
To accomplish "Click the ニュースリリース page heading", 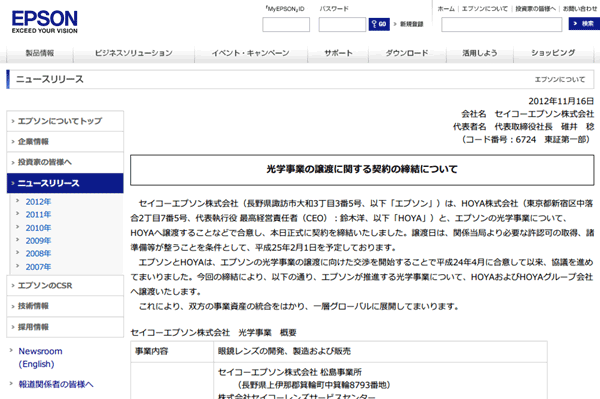I will click(49, 79).
